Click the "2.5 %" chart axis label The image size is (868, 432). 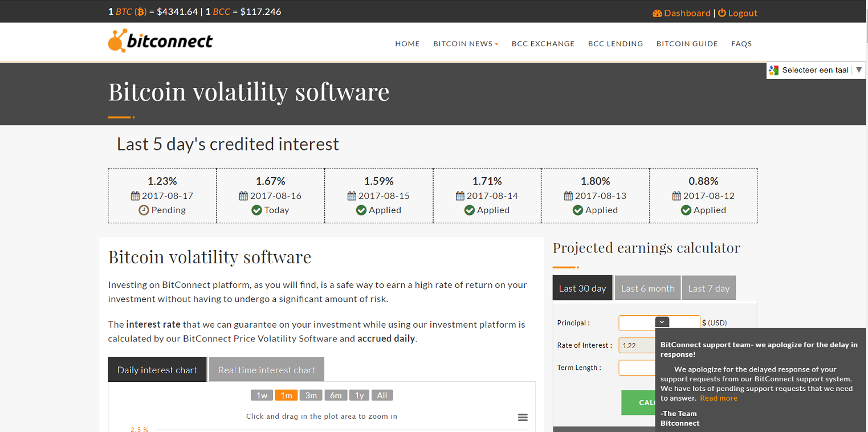coord(140,429)
